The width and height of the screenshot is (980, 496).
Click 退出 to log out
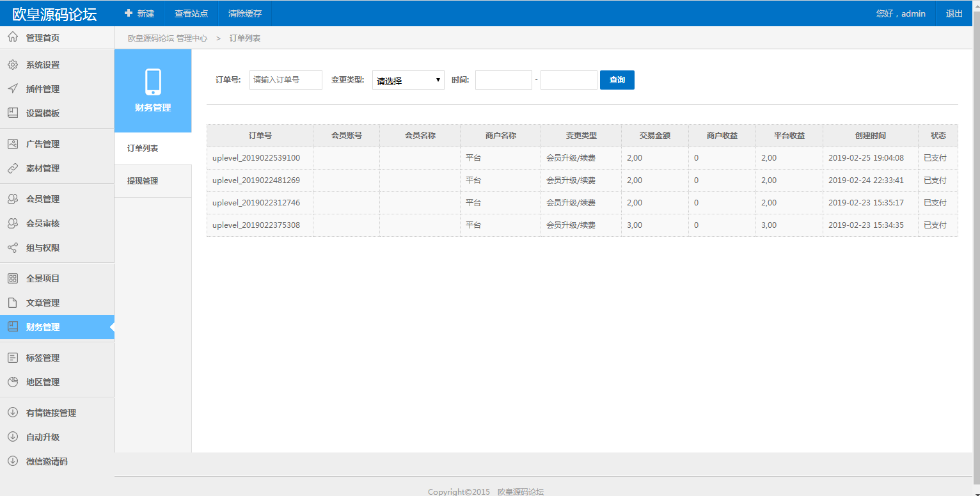[x=954, y=13]
